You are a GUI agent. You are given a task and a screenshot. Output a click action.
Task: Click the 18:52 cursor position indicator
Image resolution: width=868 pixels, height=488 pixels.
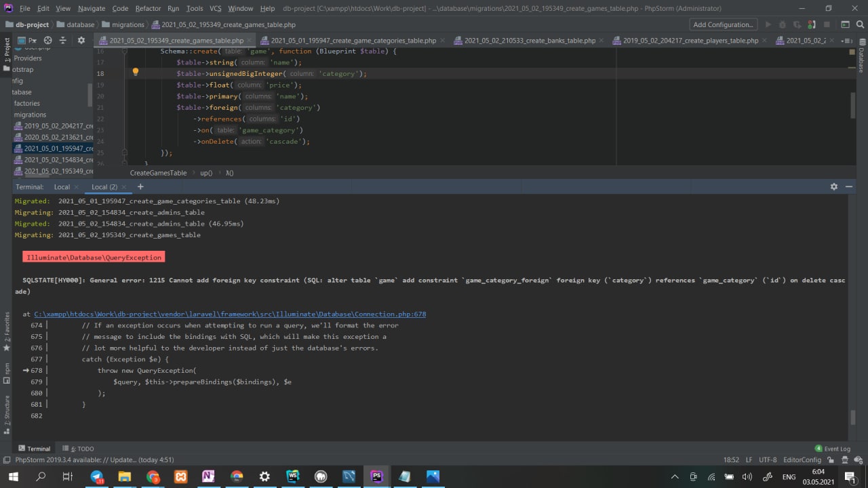point(731,460)
